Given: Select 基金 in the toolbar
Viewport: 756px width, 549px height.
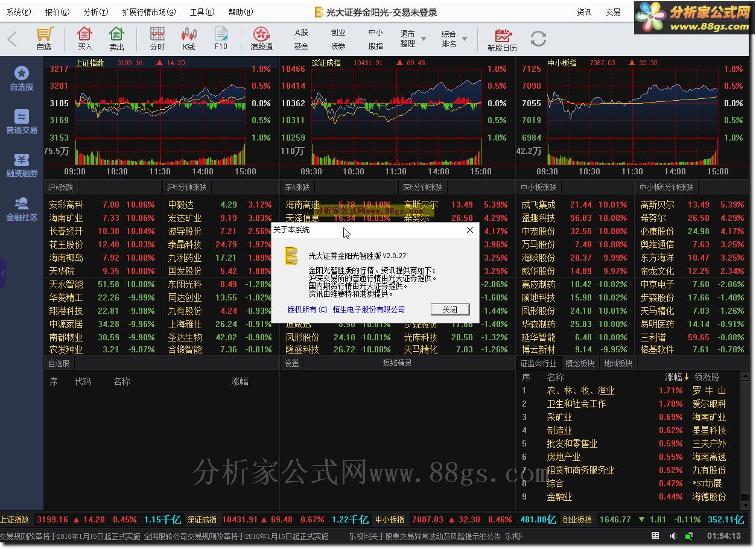Looking at the screenshot, I should pos(301,46).
